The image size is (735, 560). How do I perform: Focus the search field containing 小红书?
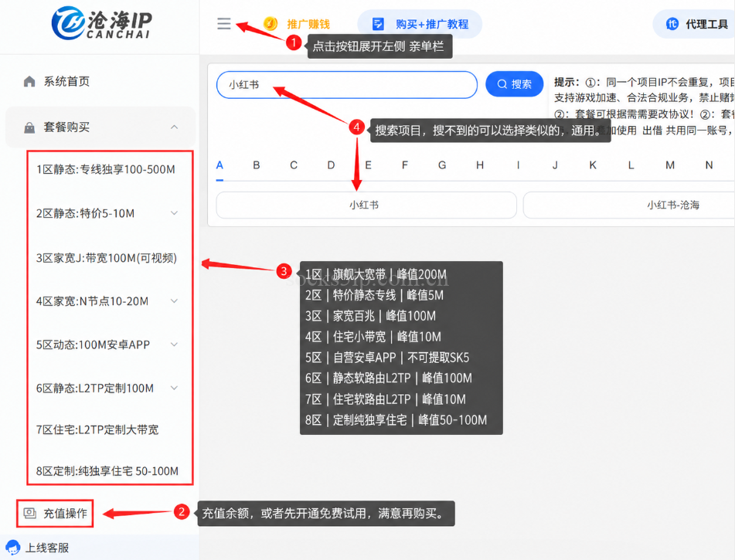pyautogui.click(x=347, y=85)
